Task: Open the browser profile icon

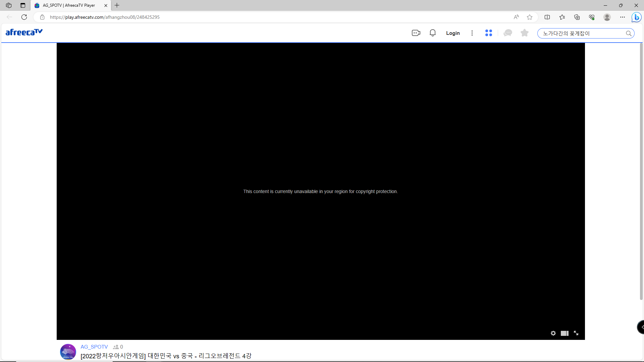Action: point(607,17)
